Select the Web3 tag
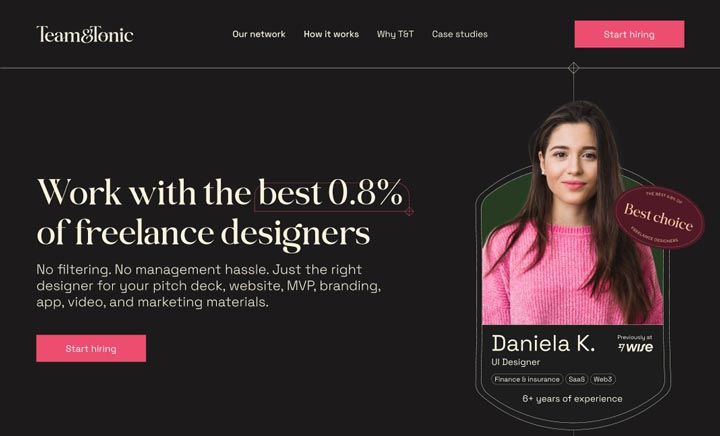The height and width of the screenshot is (436, 720). tap(602, 379)
